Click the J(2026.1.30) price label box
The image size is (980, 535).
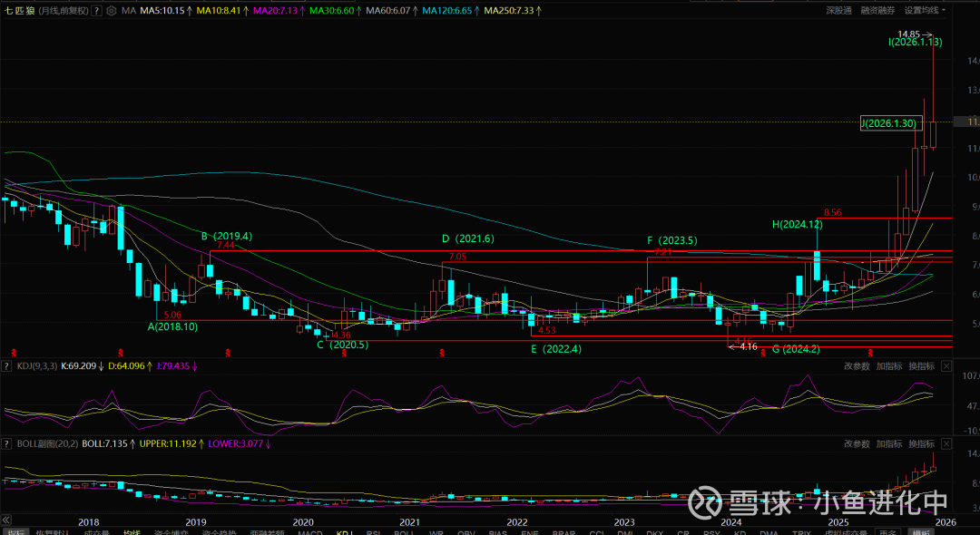click(x=890, y=123)
